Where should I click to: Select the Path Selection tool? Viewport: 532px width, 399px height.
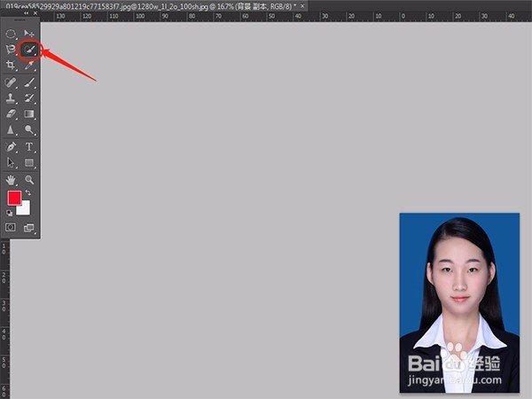click(11, 162)
